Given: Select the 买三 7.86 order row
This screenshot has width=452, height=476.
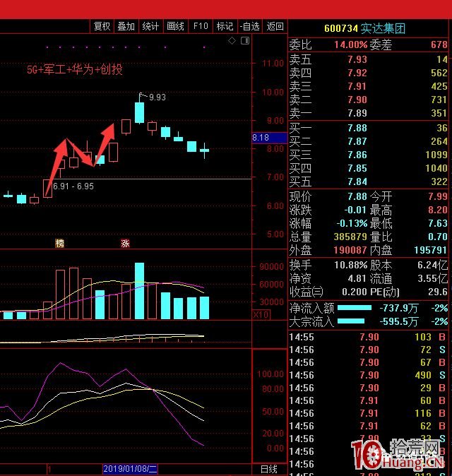Looking at the screenshot, I should pos(368,155).
